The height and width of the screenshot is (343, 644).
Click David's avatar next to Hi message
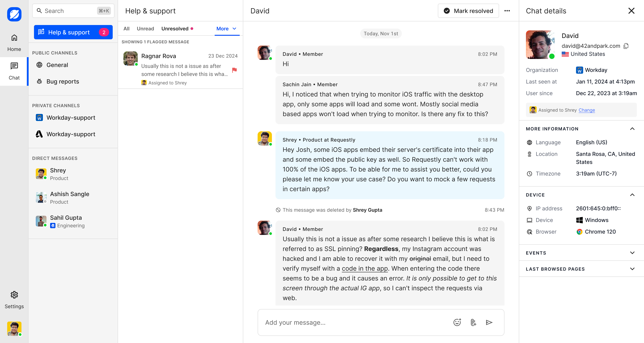point(265,53)
